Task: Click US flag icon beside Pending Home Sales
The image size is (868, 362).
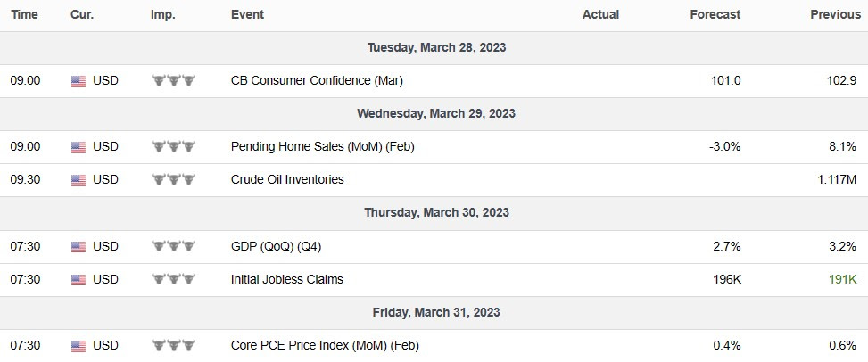Action: pos(79,147)
